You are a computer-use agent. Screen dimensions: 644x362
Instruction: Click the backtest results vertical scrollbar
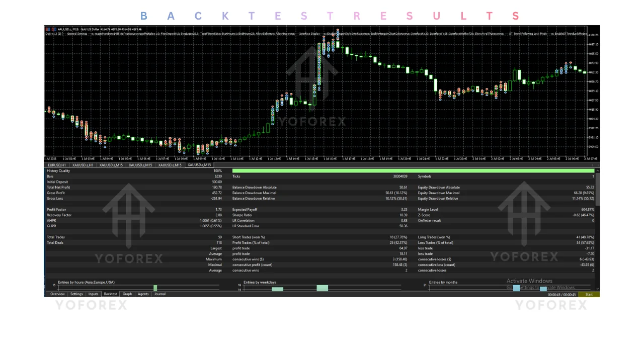click(x=597, y=229)
